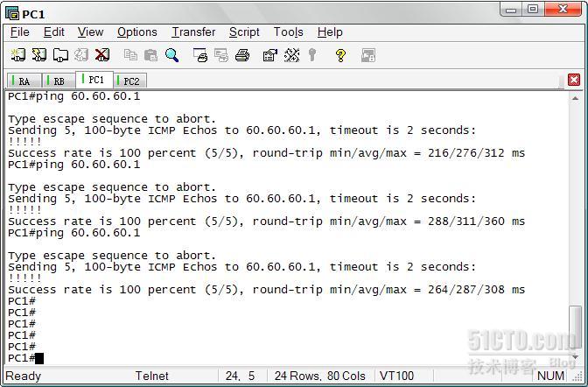
Task: Click the 216/276/312 ms result text
Action: (x=476, y=153)
